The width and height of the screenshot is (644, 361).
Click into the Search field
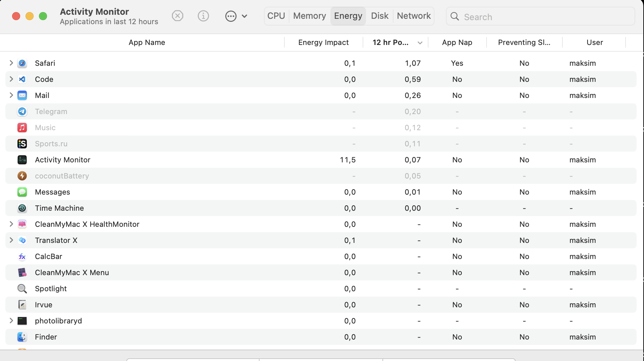(x=541, y=16)
